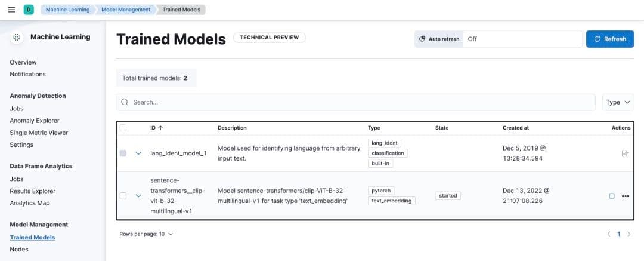Expand details for the sentence-transformers clip model
Viewport: 644px width, 261px height.
(138, 196)
